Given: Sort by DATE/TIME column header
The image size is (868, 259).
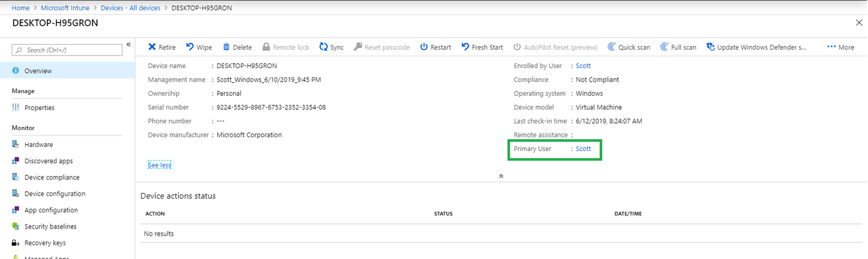Looking at the screenshot, I should coord(628,214).
